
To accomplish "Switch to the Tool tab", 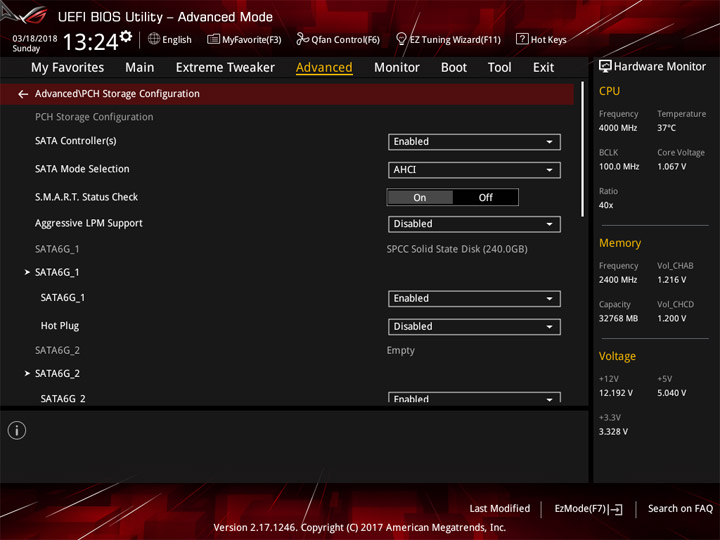I will coord(499,68).
